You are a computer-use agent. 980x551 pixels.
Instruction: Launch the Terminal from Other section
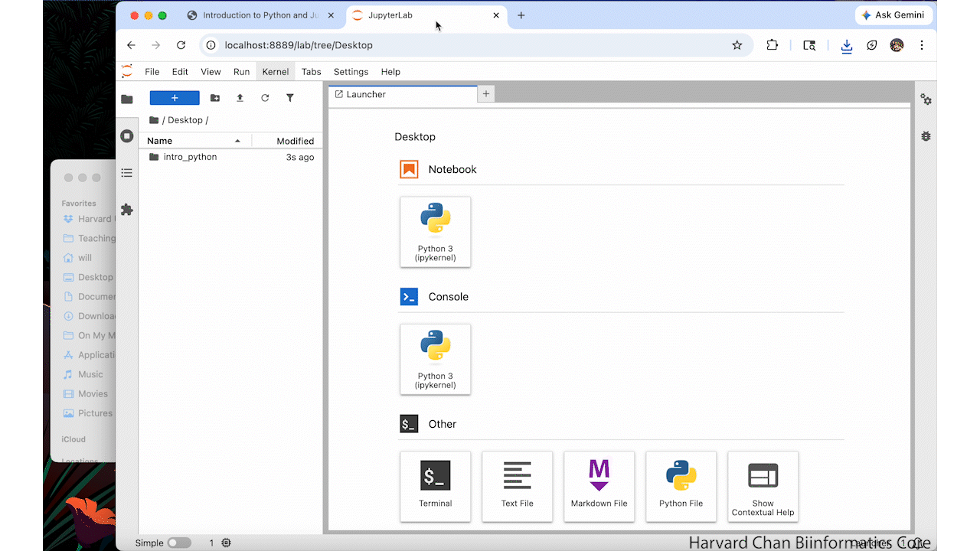435,486
